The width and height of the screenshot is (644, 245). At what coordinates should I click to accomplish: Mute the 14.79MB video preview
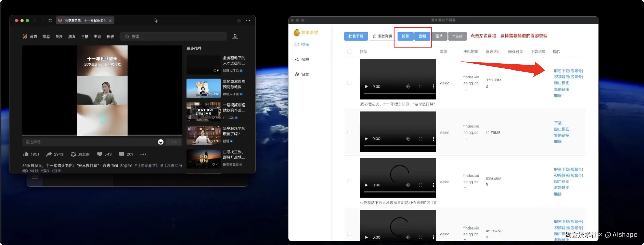(x=408, y=139)
